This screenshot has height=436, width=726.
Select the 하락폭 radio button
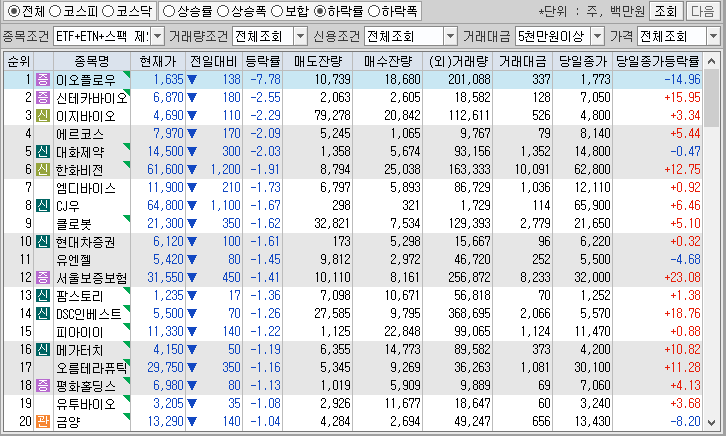[x=374, y=11]
